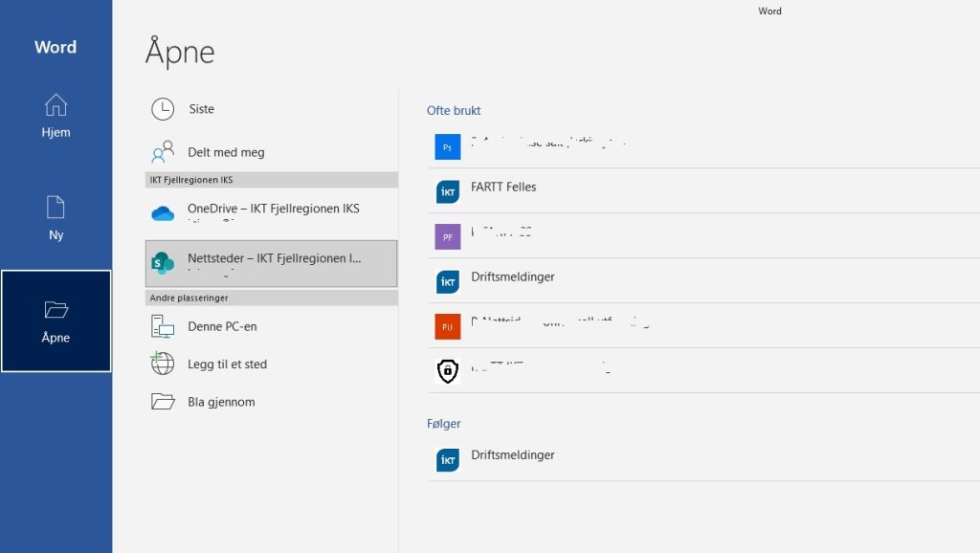Click the open folder icon in sidebar
The height and width of the screenshot is (553, 980).
[x=56, y=309]
